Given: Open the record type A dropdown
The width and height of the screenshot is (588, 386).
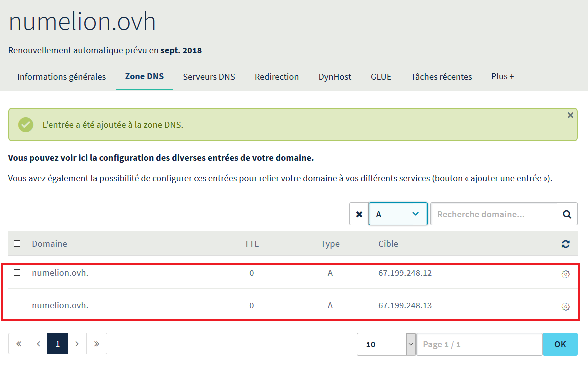Looking at the screenshot, I should [398, 214].
